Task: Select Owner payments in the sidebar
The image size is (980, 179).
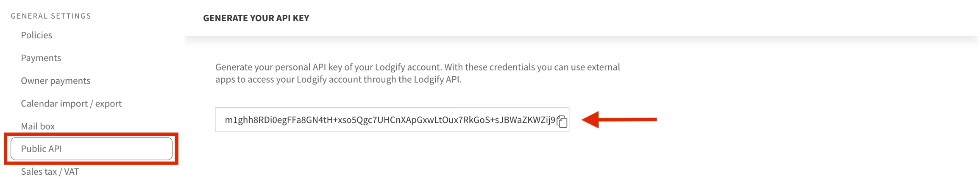Action: (x=56, y=81)
